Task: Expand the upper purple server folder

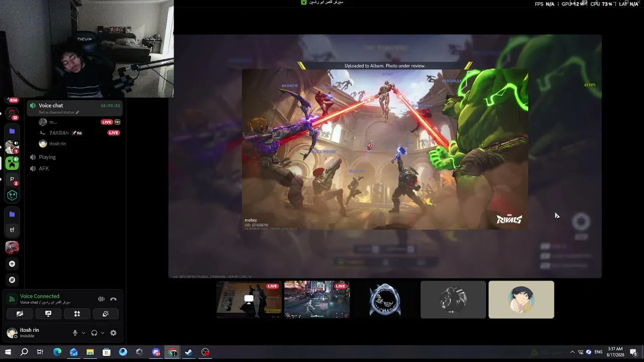Action: coord(12,131)
